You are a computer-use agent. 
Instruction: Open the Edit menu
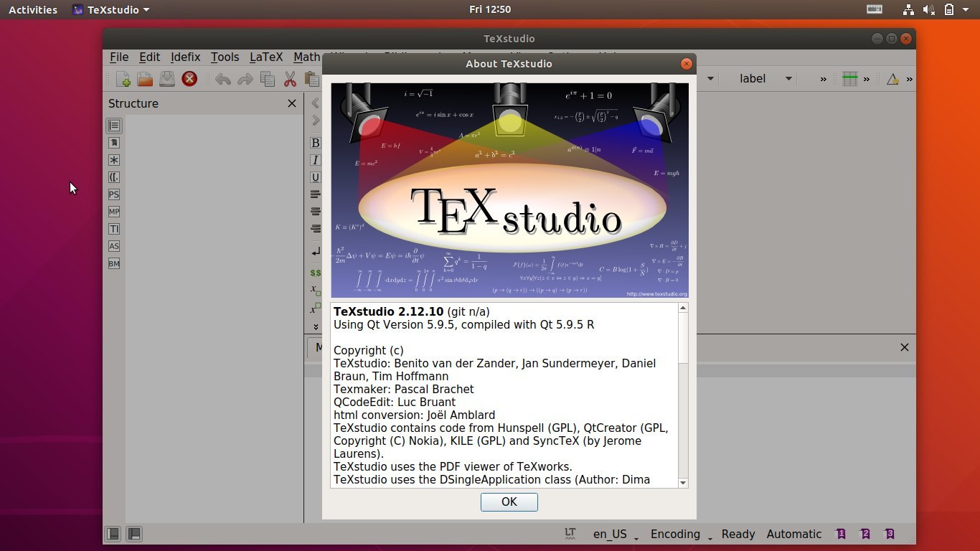[x=150, y=57]
